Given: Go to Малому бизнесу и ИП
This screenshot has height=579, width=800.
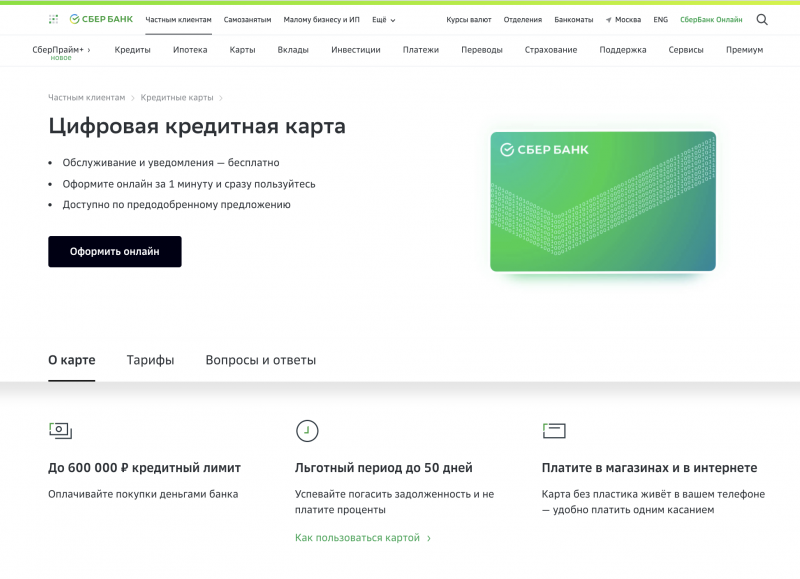Looking at the screenshot, I should pos(321,20).
